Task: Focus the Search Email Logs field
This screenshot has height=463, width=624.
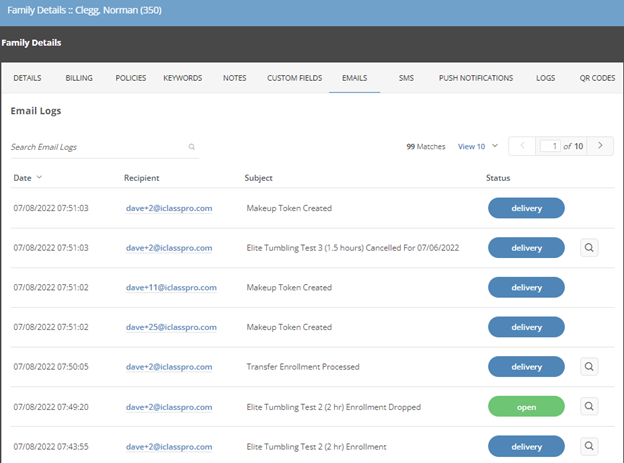Action: [104, 147]
